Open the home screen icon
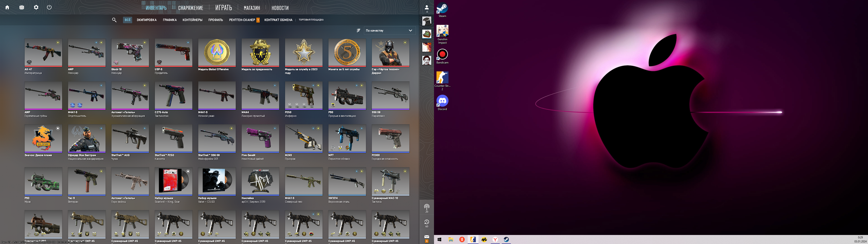 click(x=7, y=7)
